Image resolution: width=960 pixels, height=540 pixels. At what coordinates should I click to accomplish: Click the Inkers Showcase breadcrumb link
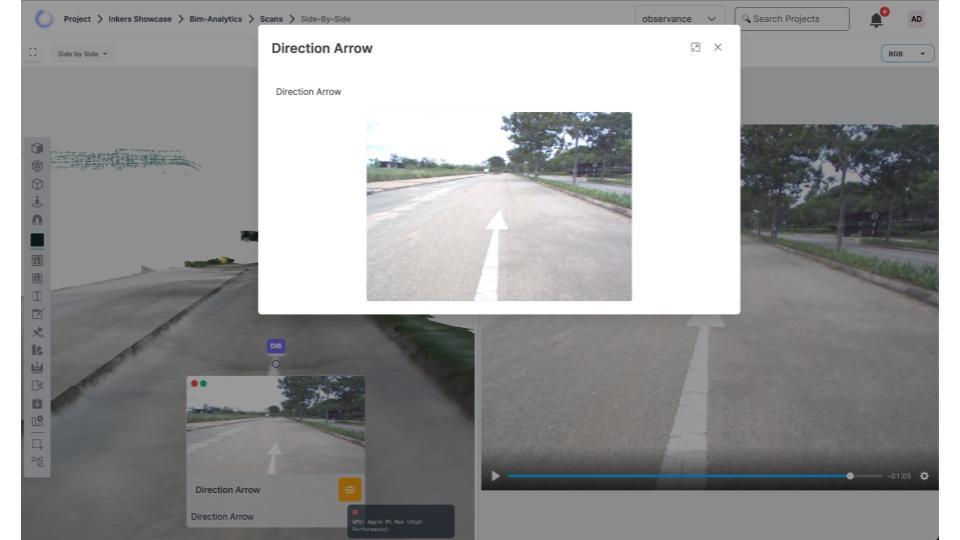(140, 19)
